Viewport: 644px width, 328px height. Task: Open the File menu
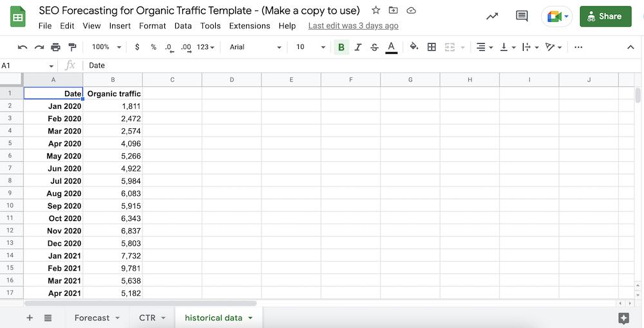(x=45, y=26)
